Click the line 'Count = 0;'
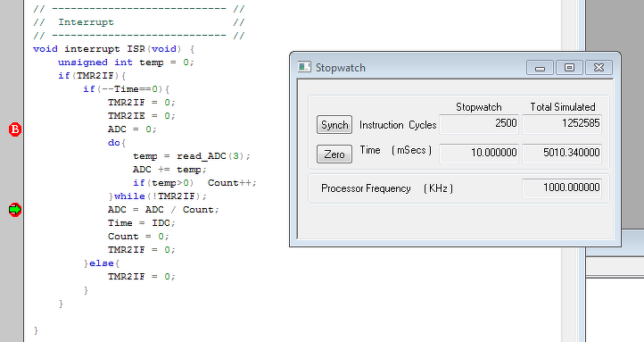Image resolution: width=644 pixels, height=342 pixels. tap(138, 237)
